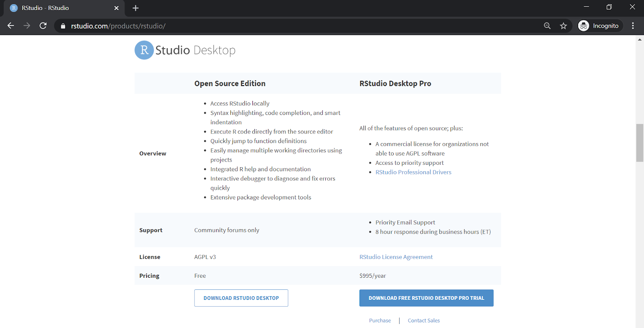Click Download RStudio Desktop button
644x328 pixels.
pos(241,298)
